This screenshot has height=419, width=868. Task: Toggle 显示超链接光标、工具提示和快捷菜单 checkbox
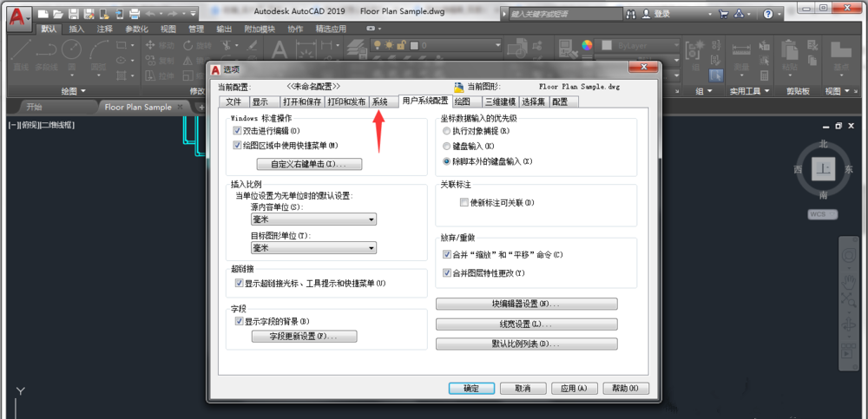click(x=240, y=284)
